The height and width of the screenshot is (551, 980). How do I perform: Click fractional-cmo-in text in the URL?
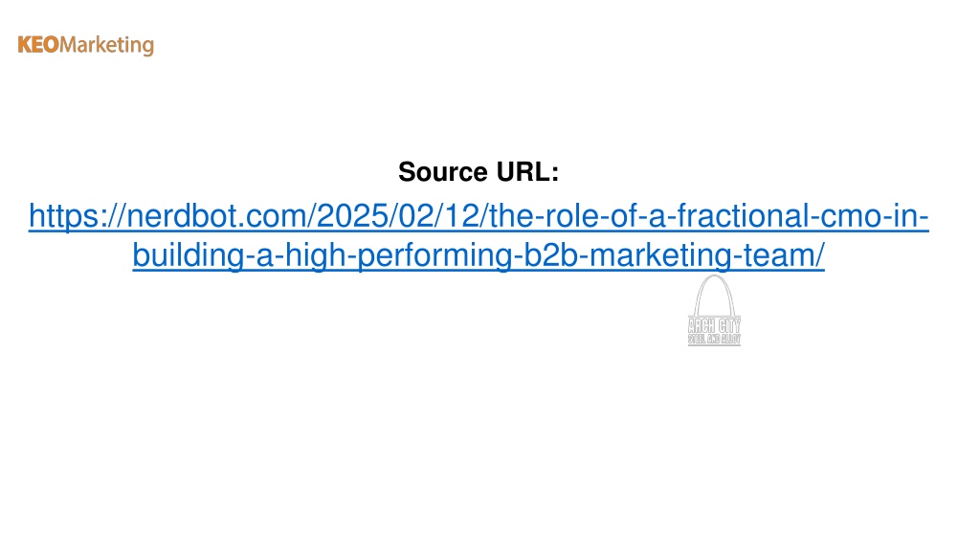pos(801,215)
